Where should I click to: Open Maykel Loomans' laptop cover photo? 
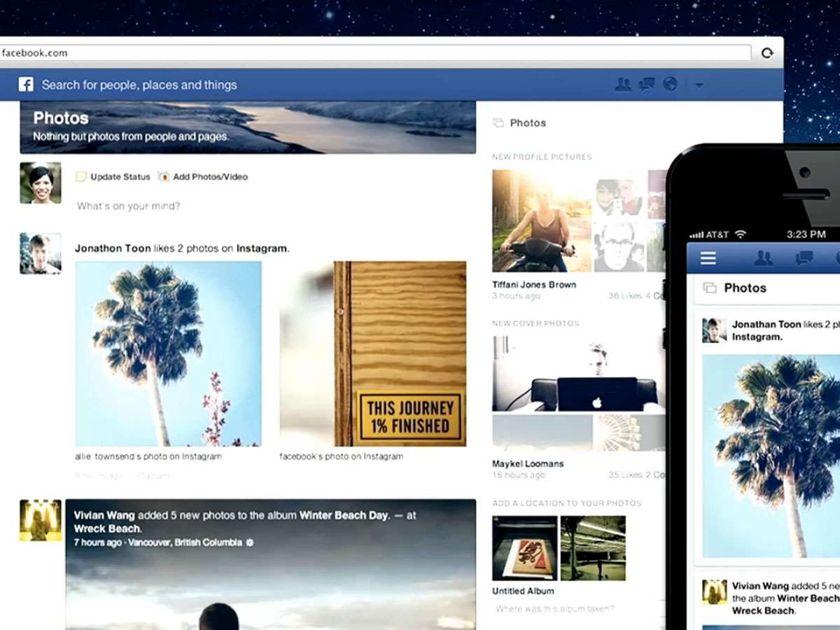579,374
